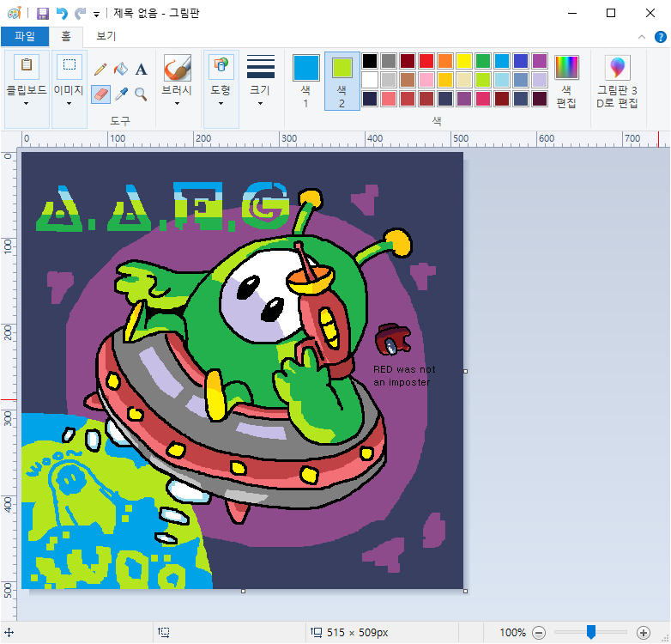This screenshot has width=671, height=644.
Task: Click the Shapes icon
Action: tap(221, 66)
